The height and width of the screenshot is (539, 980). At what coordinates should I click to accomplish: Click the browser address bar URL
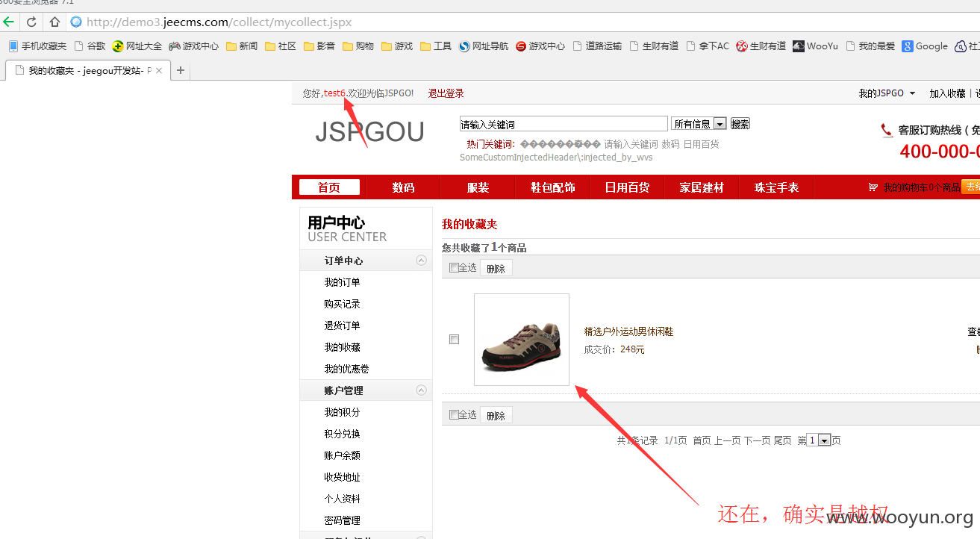[219, 22]
